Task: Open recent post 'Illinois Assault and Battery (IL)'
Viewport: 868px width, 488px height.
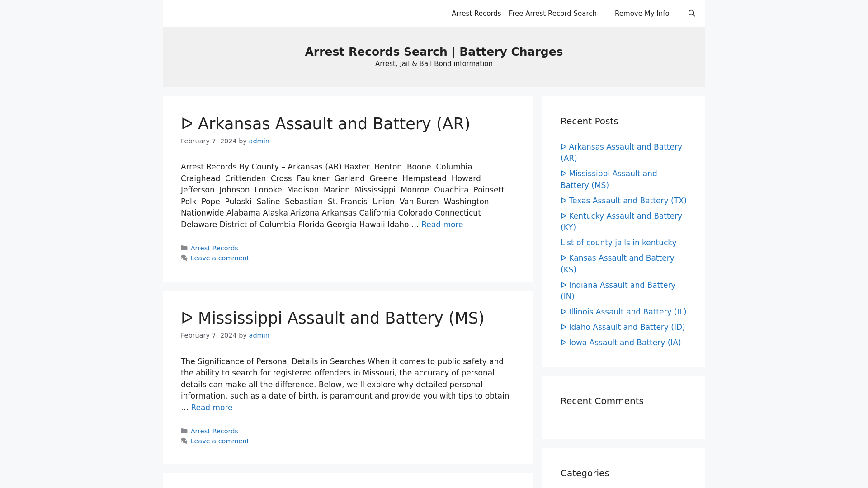Action: point(623,312)
